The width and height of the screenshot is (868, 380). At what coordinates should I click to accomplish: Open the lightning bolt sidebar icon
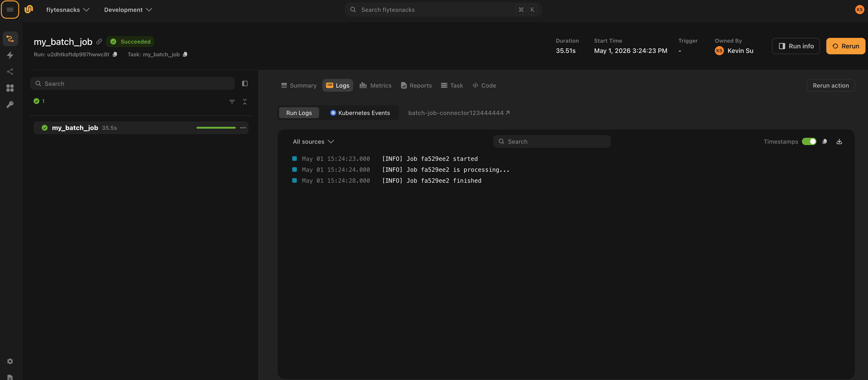click(10, 55)
